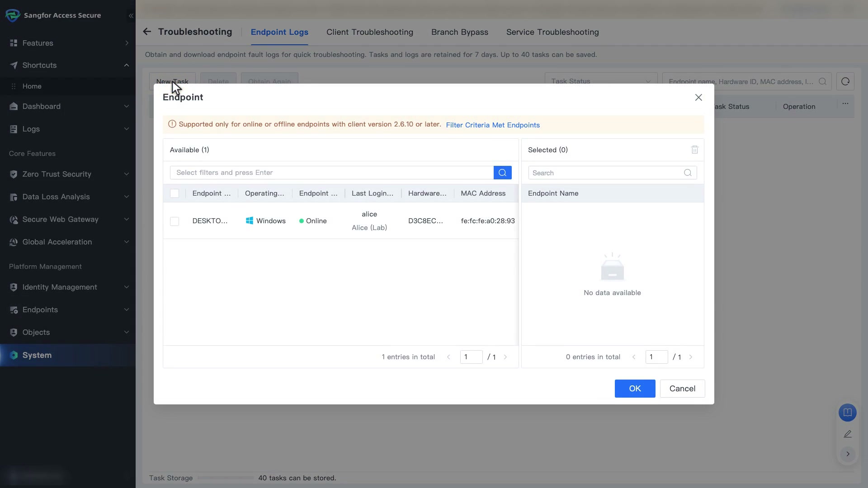Click the refresh icon in the toolbar

[x=845, y=81]
